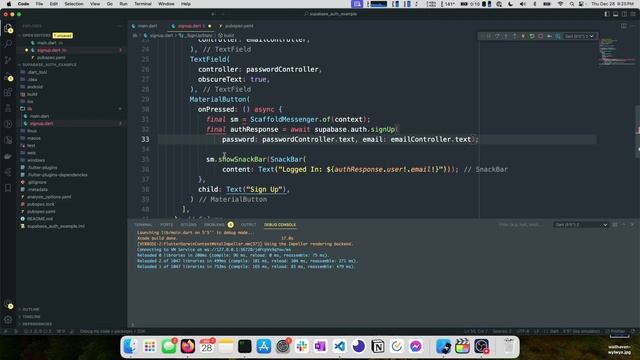Open debug session dropdown in debug toolbar
The height and width of the screenshot is (360, 640).
pos(579,36)
